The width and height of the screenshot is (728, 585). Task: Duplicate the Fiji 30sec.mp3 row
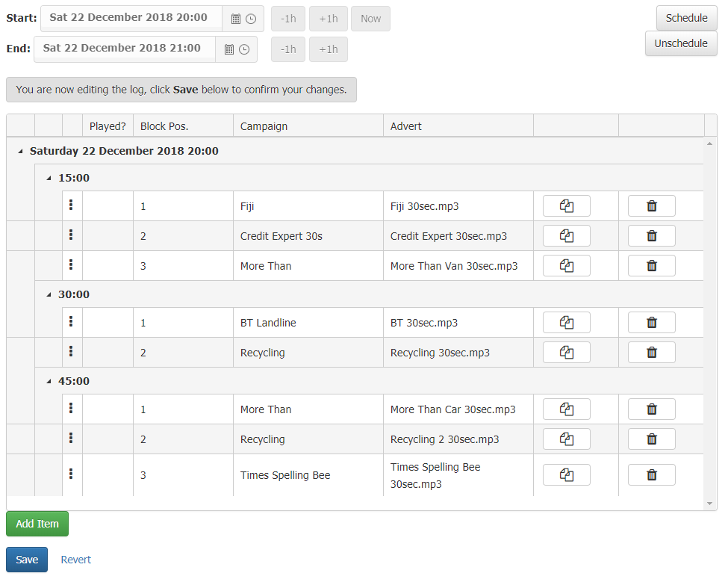[x=566, y=206]
